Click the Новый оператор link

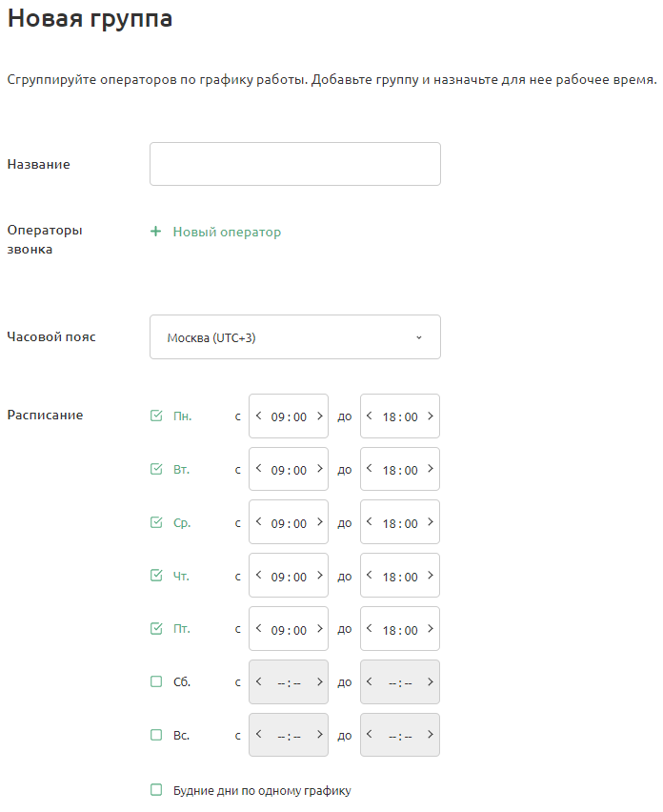[x=227, y=232]
